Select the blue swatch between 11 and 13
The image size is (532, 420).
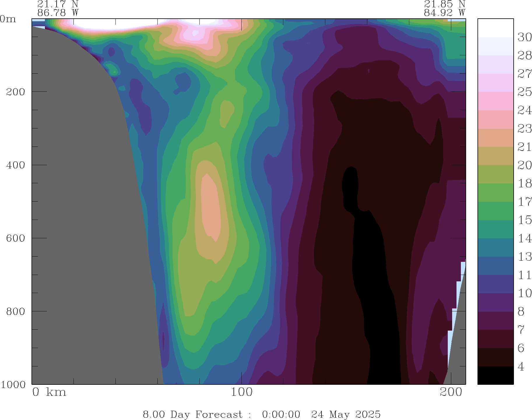(495, 266)
